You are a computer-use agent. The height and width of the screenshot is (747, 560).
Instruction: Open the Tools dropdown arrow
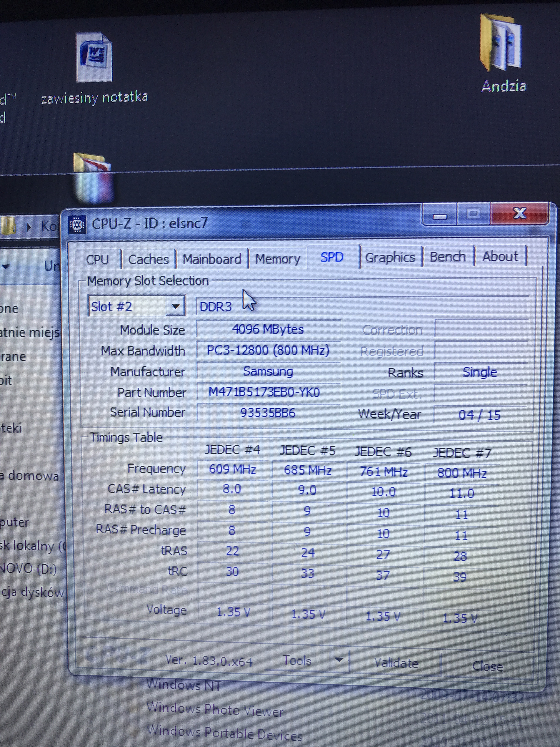(339, 660)
